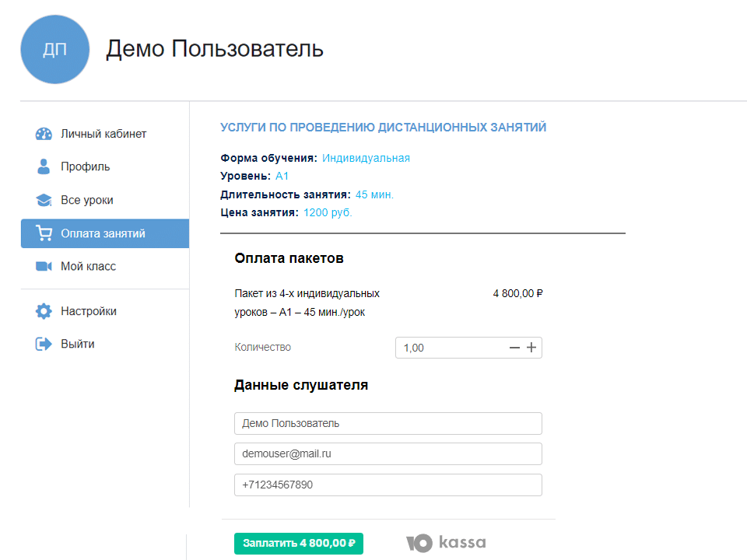Increase quantity with the plus control

[x=531, y=348]
